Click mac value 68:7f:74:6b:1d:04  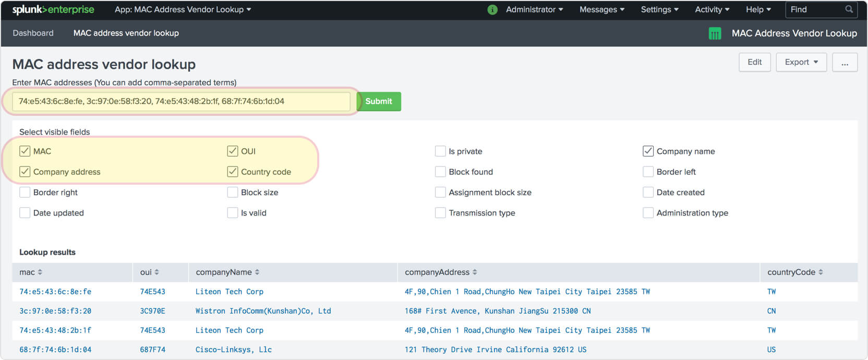(55, 350)
